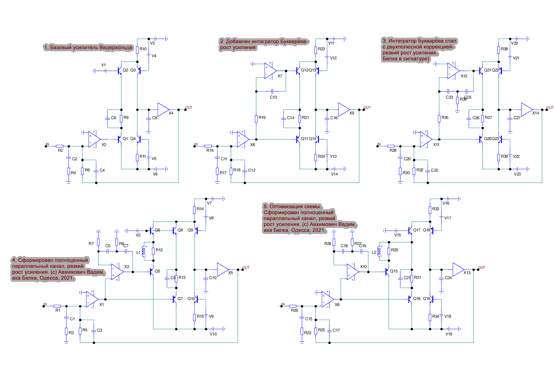
Task: Select capacitor C2 symbol
Action: pyautogui.click(x=69, y=158)
